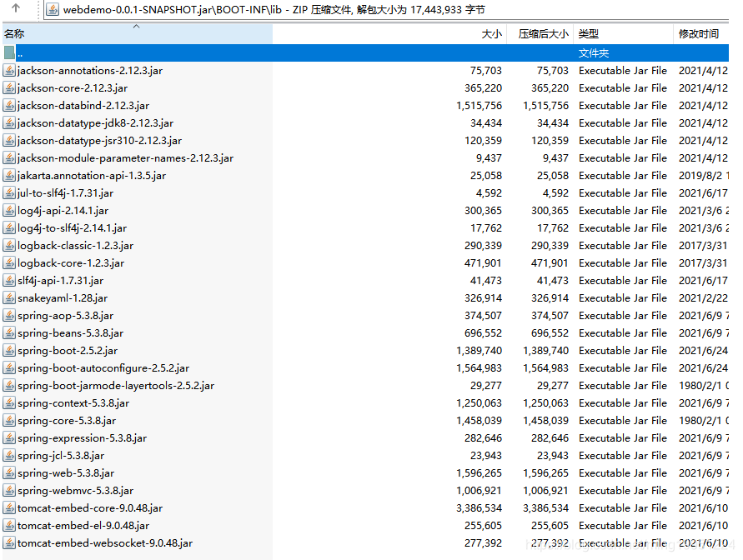The image size is (743, 560).
Task: Select the parent folder ".." icon
Action: pyautogui.click(x=9, y=52)
